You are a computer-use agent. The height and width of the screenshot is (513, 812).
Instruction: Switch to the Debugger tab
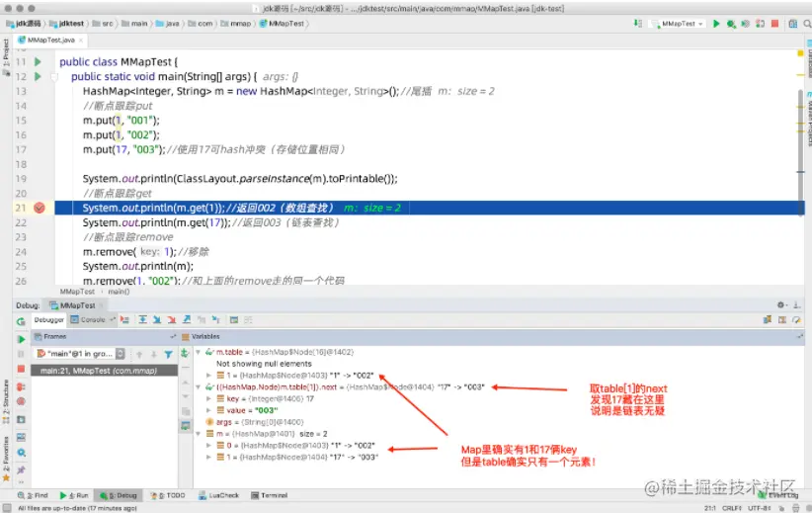coord(48,319)
